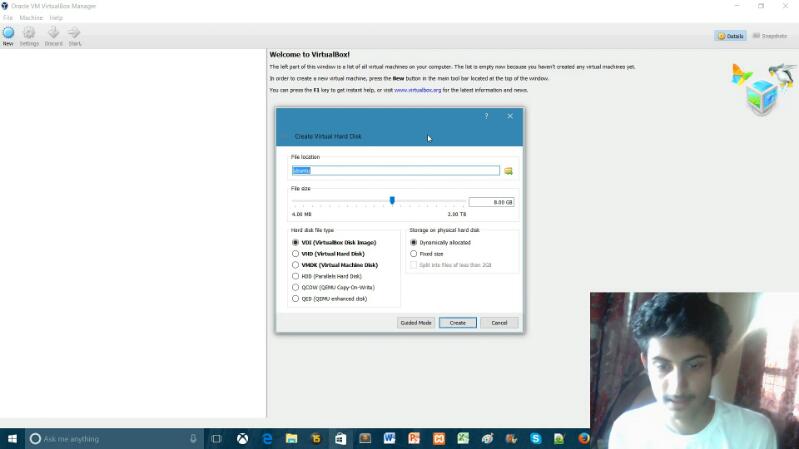Launch PowerPoint from the taskbar
This screenshot has width=799, height=449.
click(414, 439)
